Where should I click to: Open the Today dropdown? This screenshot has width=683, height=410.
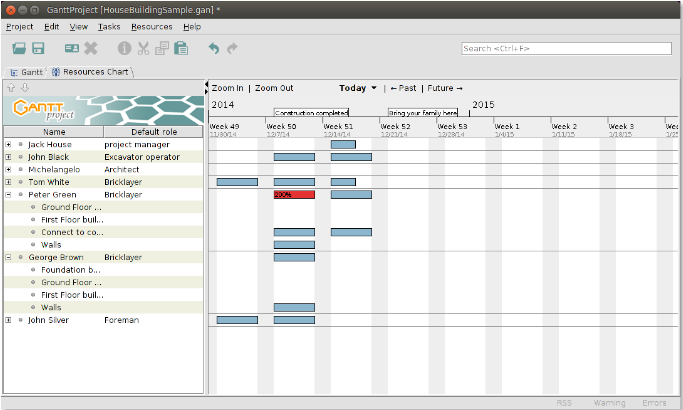358,88
